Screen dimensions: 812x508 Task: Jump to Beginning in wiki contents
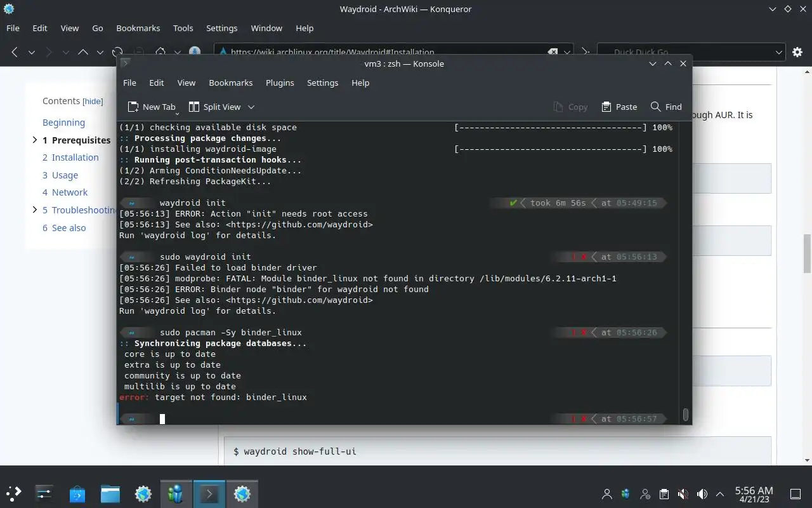63,123
